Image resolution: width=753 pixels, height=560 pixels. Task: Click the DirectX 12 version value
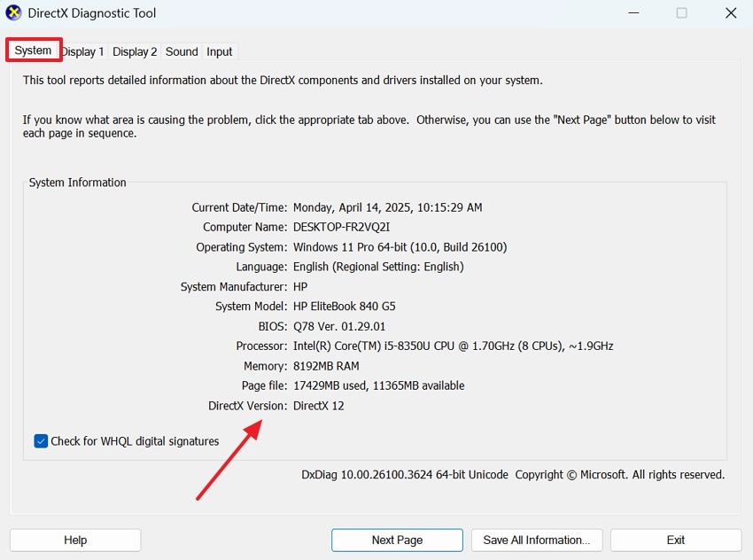319,406
